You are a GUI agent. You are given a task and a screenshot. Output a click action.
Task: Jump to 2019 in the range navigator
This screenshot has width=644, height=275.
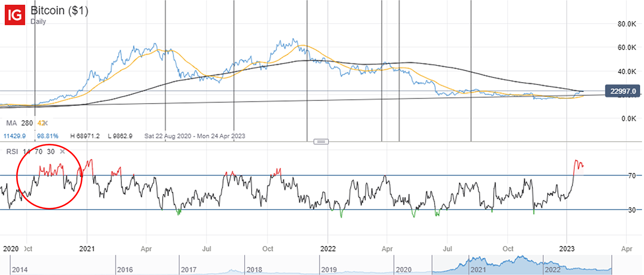[x=330, y=269]
